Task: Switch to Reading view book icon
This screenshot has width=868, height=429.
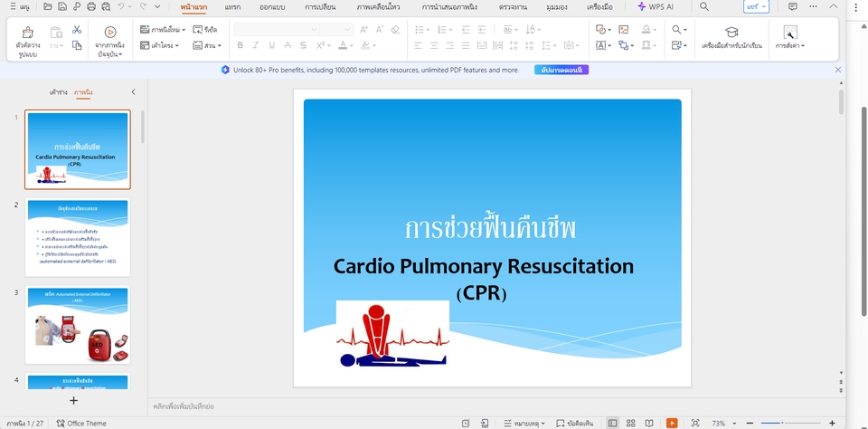Action: [x=649, y=423]
